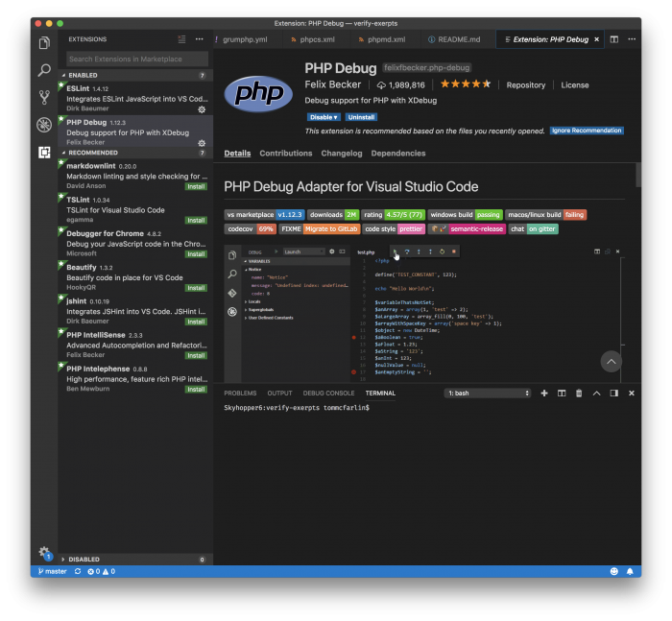Synchronize changes icon in status bar
Image resolution: width=672 pixels, height=621 pixels.
pyautogui.click(x=78, y=571)
